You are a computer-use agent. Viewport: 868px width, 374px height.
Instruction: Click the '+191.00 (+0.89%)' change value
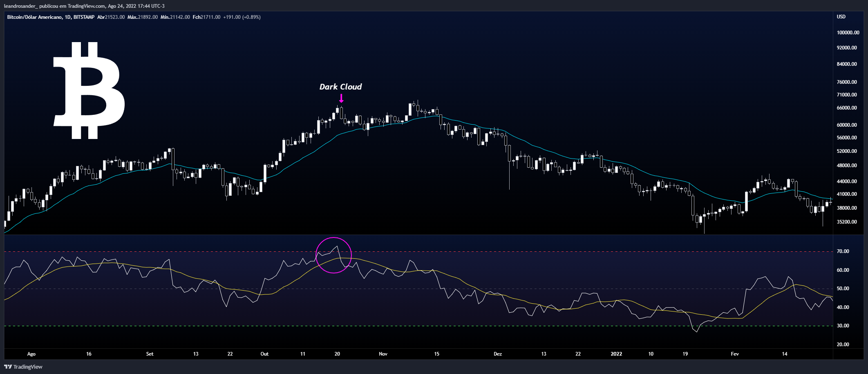coord(242,17)
